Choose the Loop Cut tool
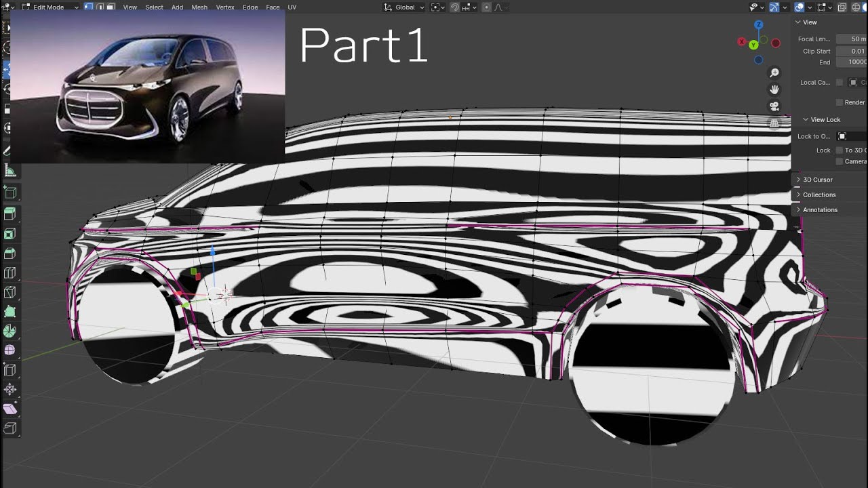The height and width of the screenshot is (488, 868). [x=10, y=273]
